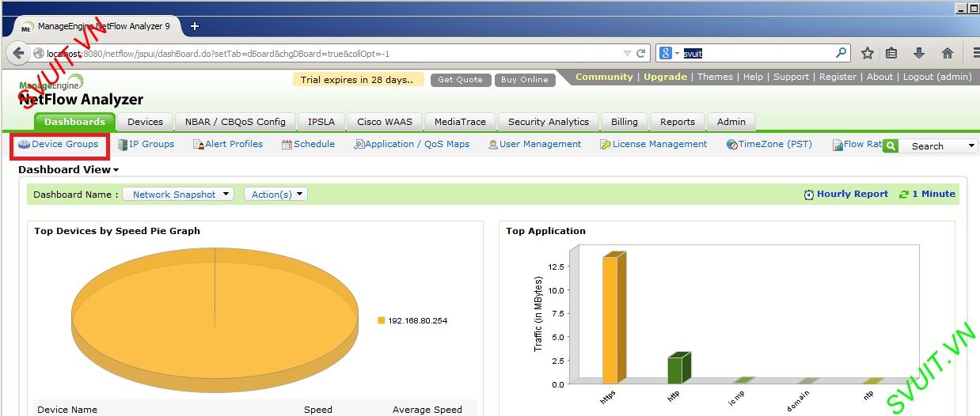Click the User Management person icon
The height and width of the screenshot is (416, 980).
coord(493,144)
